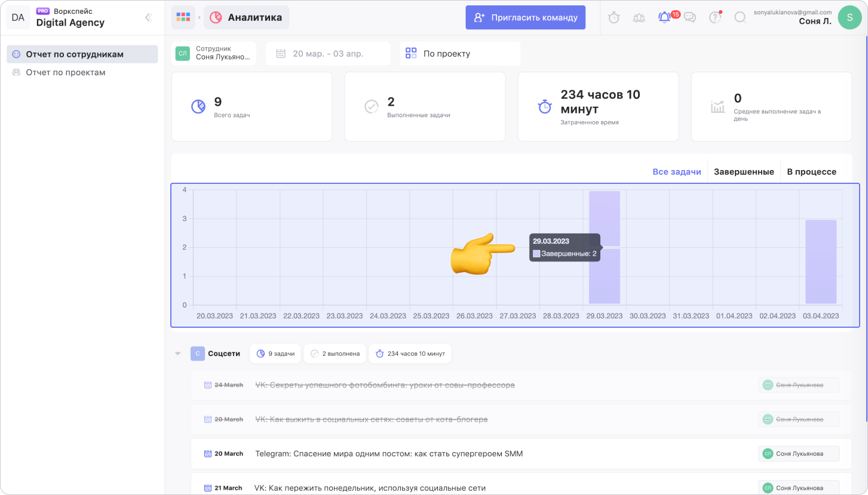Open Отчет по проектам report
The height and width of the screenshot is (495, 868).
pyautogui.click(x=66, y=72)
